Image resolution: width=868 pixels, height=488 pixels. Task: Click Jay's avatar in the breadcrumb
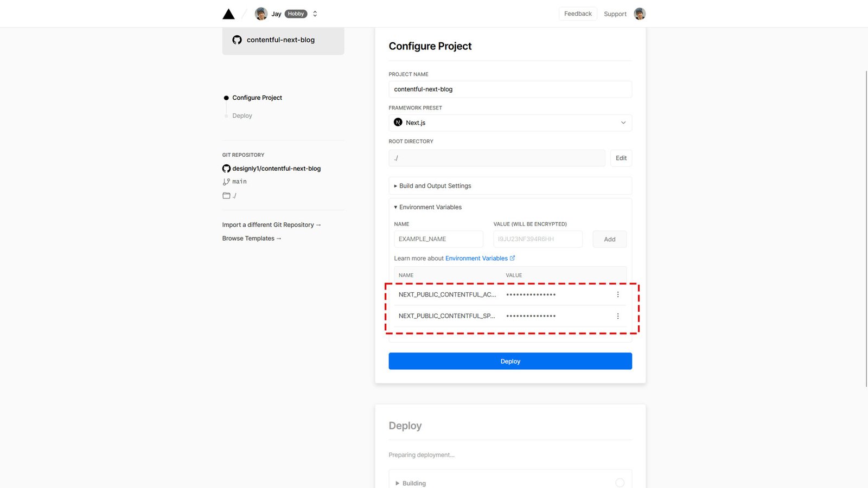coord(261,14)
